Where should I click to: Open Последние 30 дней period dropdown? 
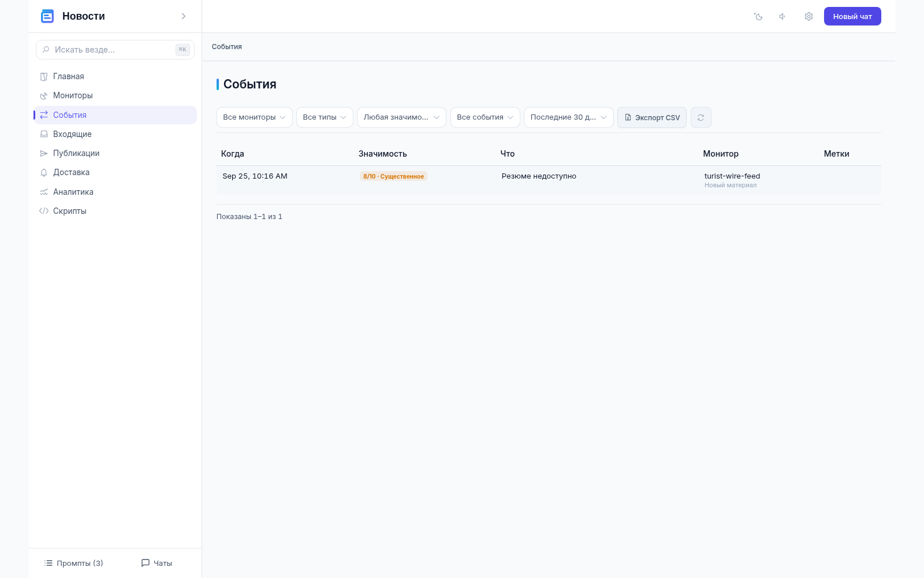tap(568, 117)
